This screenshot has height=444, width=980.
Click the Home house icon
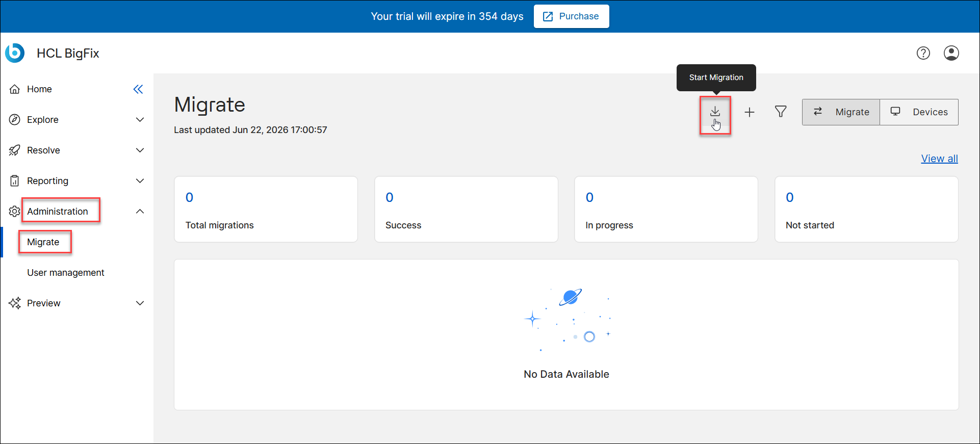point(15,89)
